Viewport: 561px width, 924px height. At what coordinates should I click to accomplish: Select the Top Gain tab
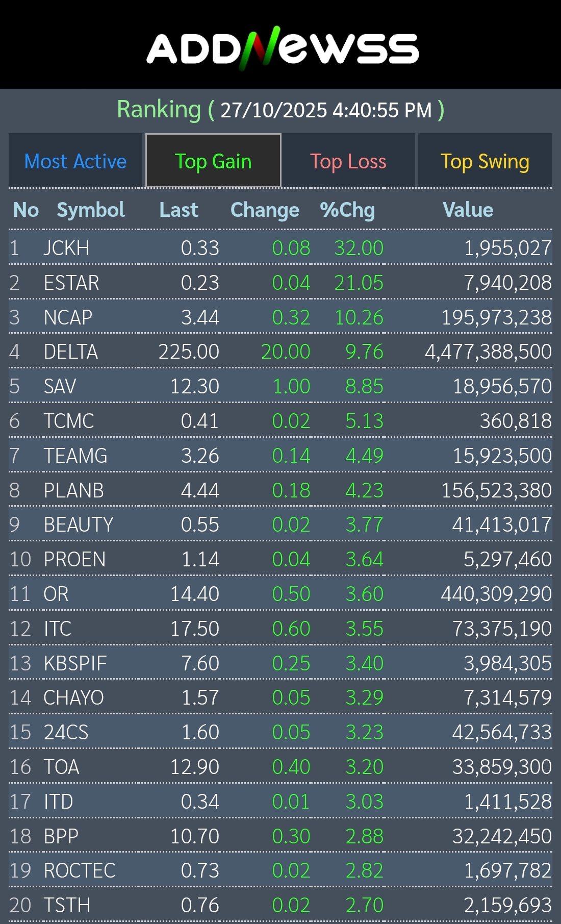[213, 161]
